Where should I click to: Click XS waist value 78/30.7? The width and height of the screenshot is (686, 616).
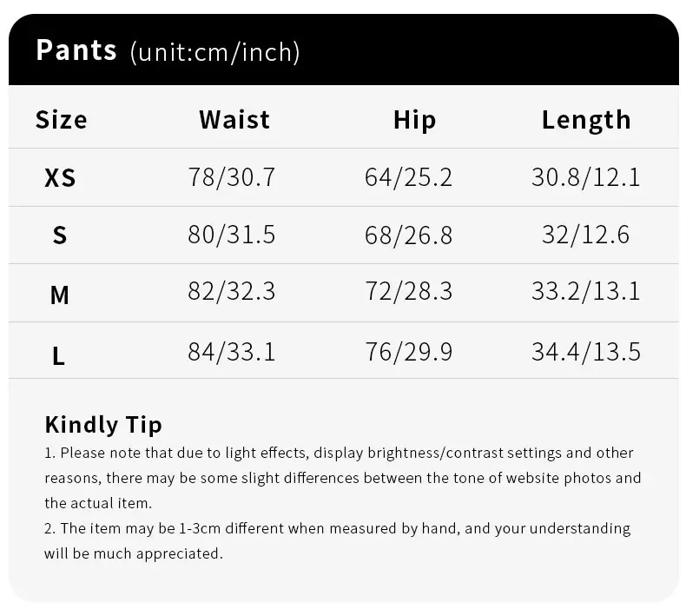click(232, 177)
